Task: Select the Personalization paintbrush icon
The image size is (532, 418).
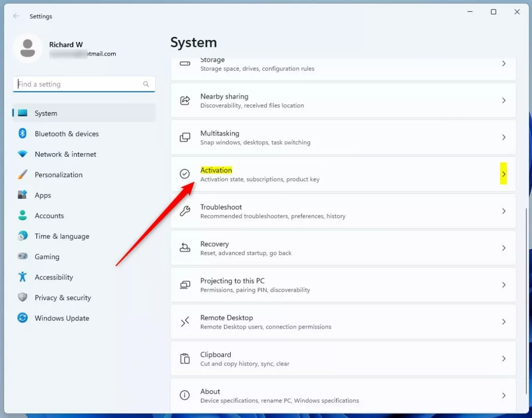Action: coord(22,175)
